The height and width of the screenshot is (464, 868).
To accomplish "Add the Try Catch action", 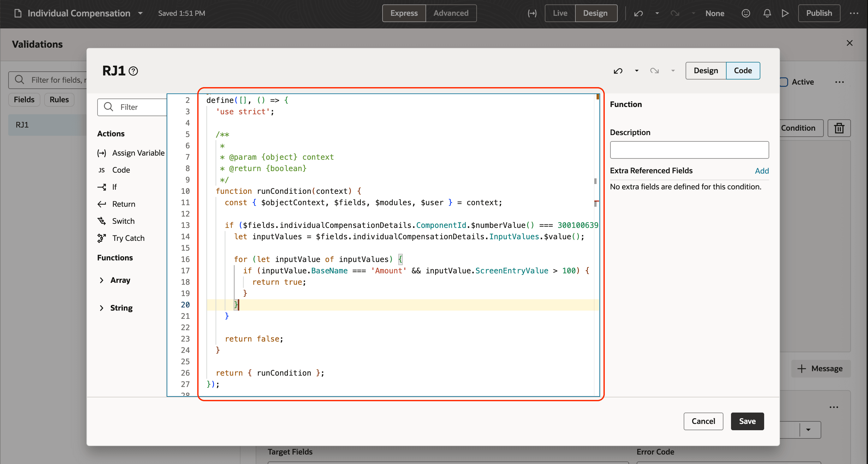I will [128, 238].
